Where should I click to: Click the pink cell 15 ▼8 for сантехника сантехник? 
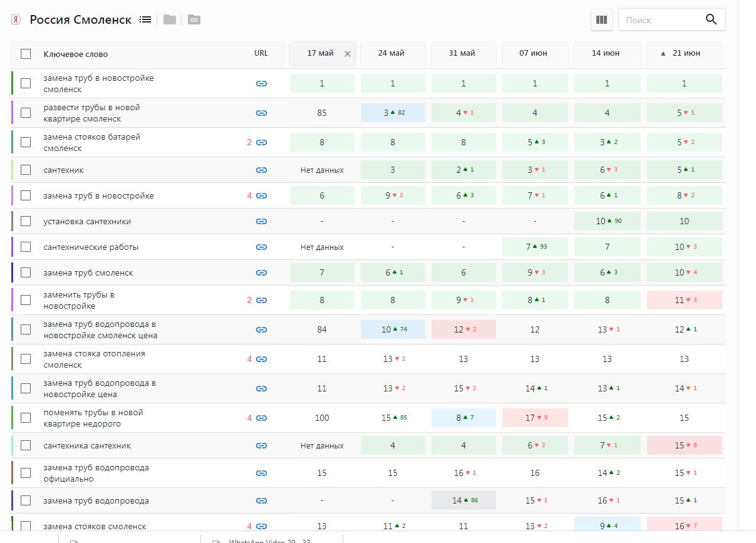click(684, 445)
